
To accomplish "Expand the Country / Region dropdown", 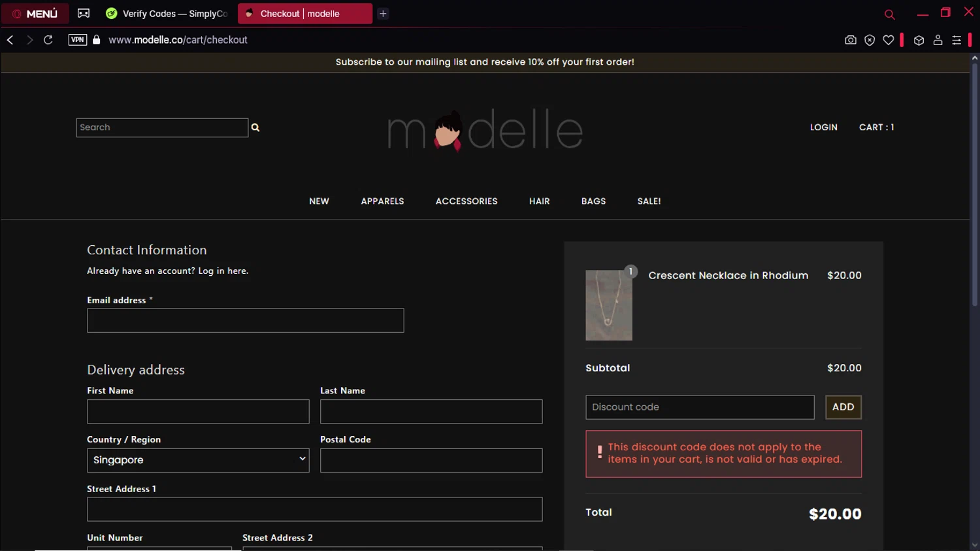I will pyautogui.click(x=198, y=460).
